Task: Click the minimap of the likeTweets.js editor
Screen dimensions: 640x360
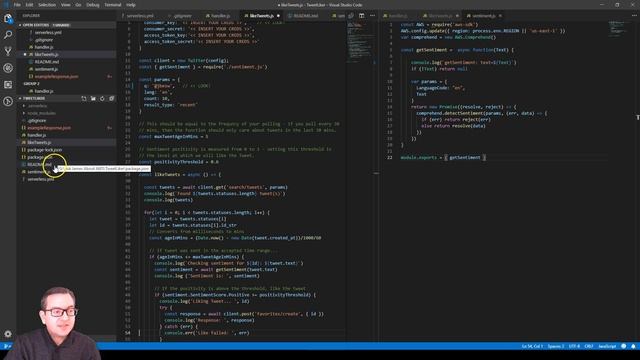Action: 361,43
